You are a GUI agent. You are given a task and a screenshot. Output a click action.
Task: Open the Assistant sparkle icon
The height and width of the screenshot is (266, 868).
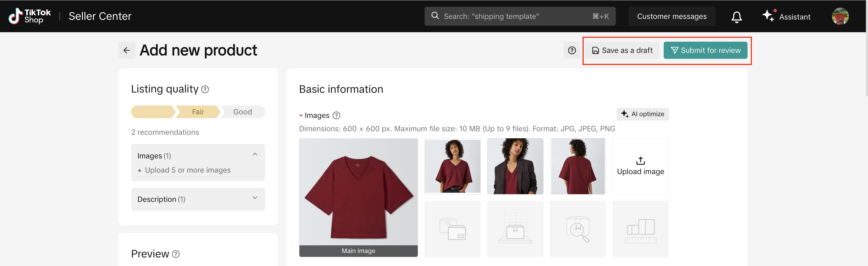(x=768, y=16)
